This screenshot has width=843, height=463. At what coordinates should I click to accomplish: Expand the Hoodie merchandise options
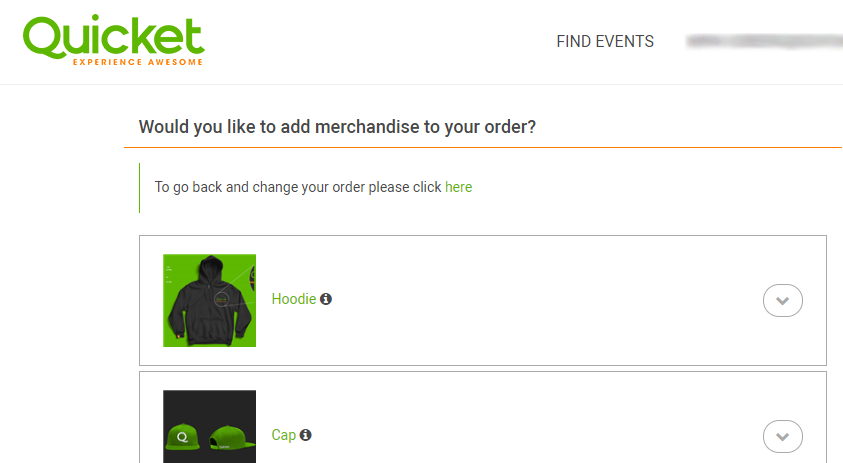tap(782, 300)
